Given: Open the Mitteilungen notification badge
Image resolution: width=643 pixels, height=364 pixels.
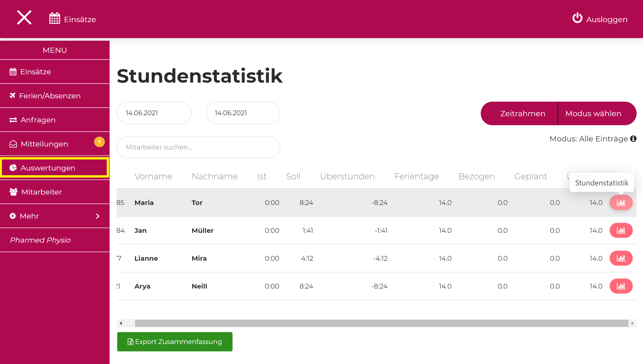Looking at the screenshot, I should tap(99, 142).
